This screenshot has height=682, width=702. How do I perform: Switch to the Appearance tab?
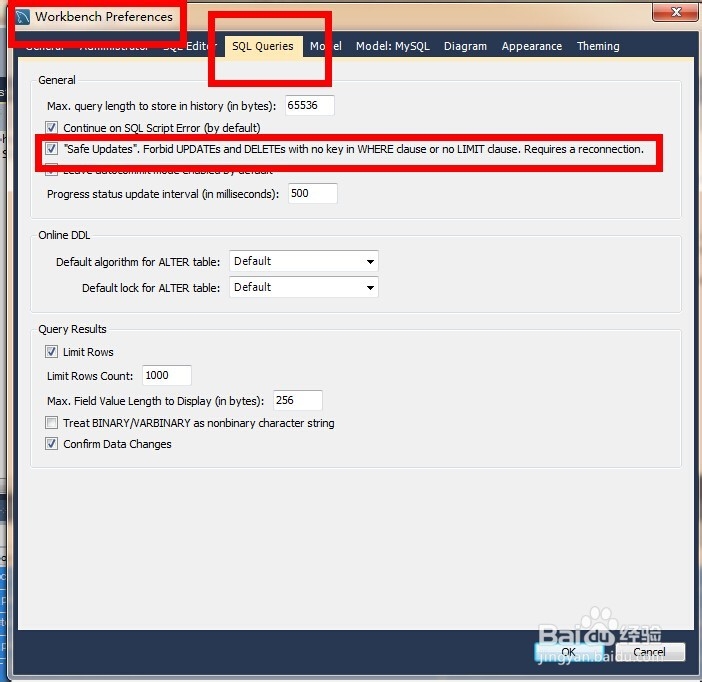531,46
